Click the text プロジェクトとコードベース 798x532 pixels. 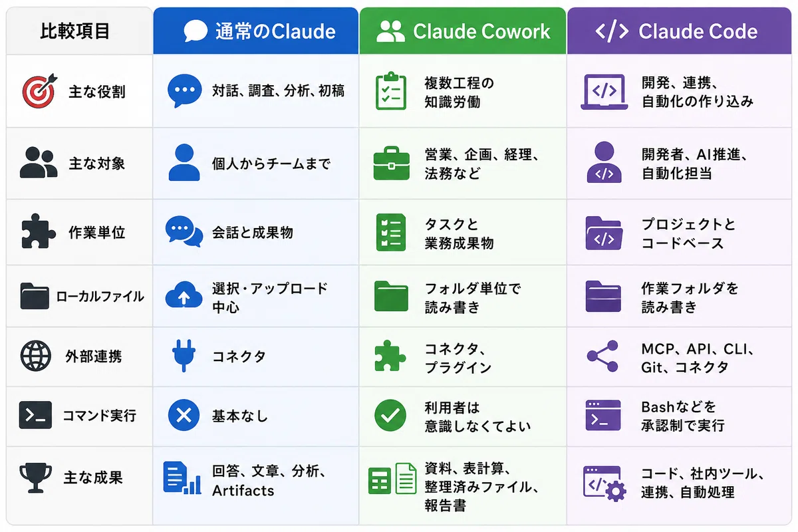(x=689, y=233)
